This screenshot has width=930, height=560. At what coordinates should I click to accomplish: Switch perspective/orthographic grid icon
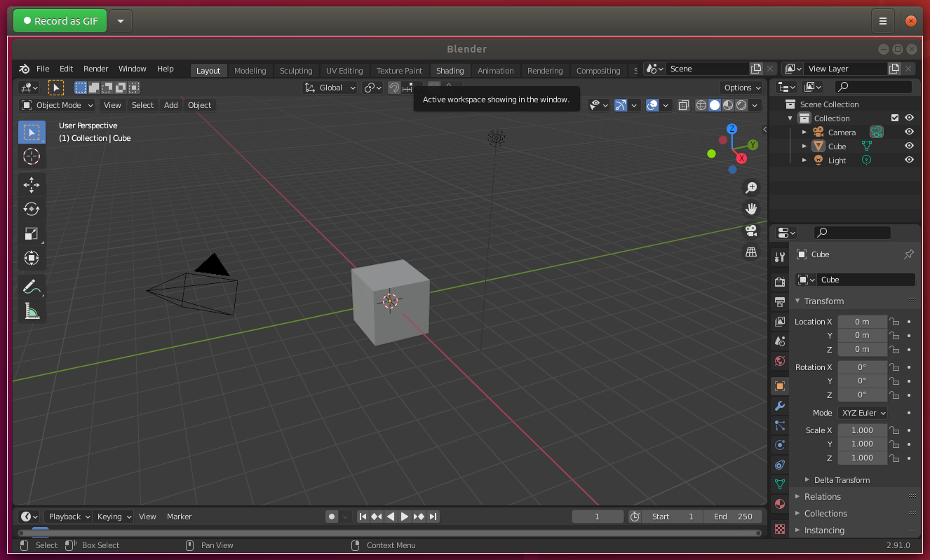[751, 252]
